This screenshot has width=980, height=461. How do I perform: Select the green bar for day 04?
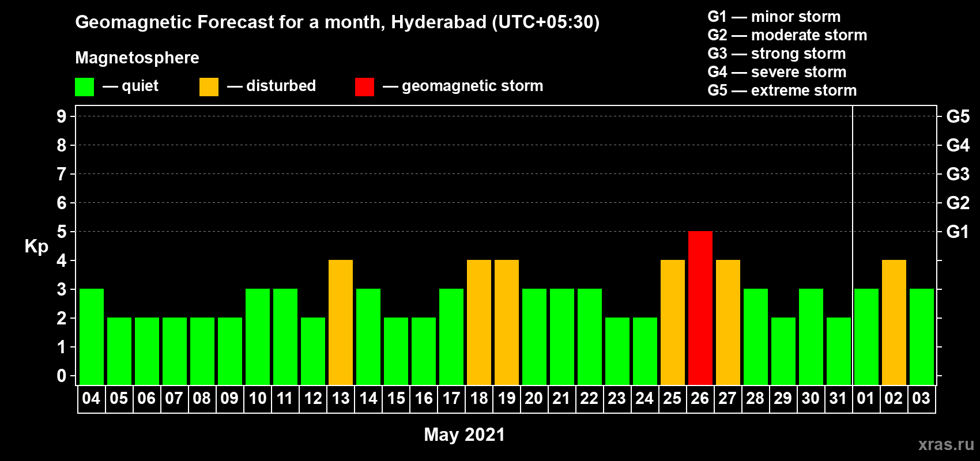pos(92,337)
